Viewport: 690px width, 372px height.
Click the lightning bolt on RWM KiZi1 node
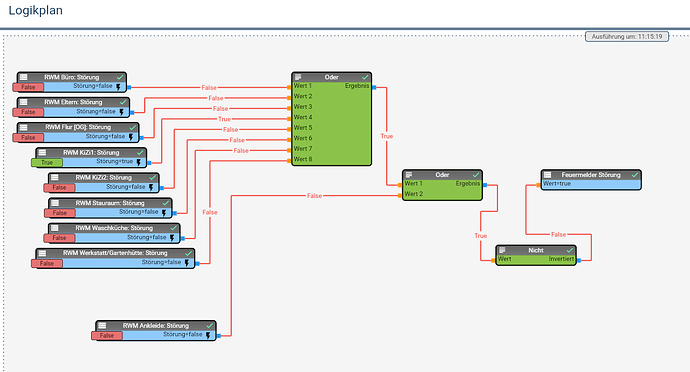[x=139, y=162]
